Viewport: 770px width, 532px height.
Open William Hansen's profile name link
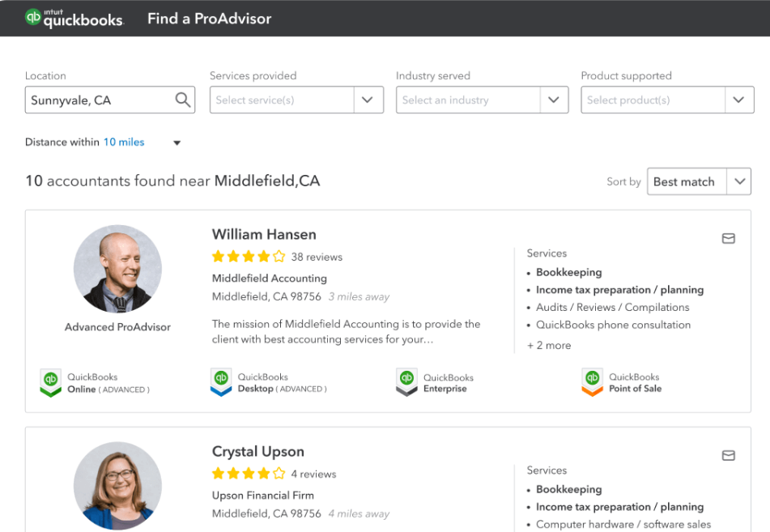tap(264, 234)
